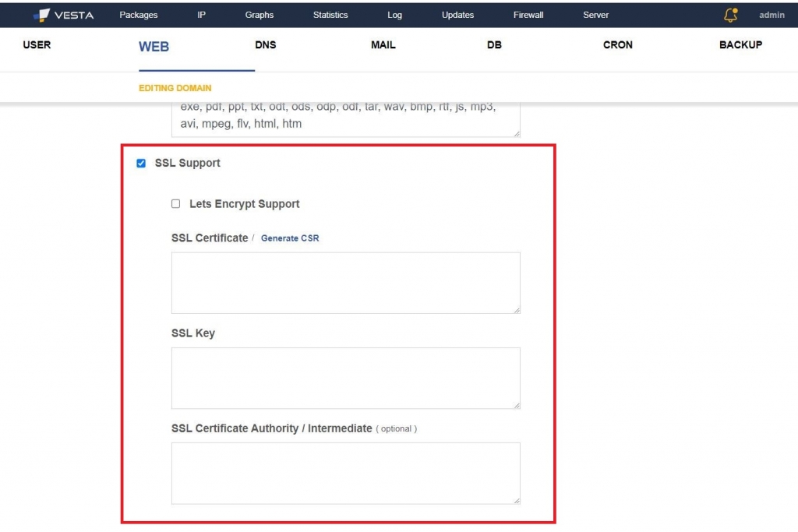Image resolution: width=798 pixels, height=532 pixels.
Task: Enable Lets Encrypt Support checkbox
Action: (x=175, y=204)
